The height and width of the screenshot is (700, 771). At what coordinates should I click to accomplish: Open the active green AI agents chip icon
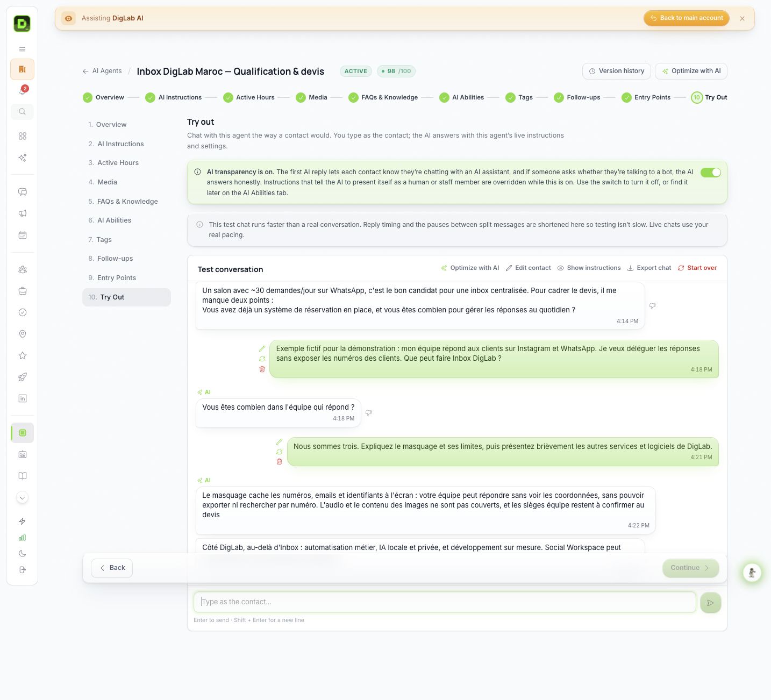22,433
